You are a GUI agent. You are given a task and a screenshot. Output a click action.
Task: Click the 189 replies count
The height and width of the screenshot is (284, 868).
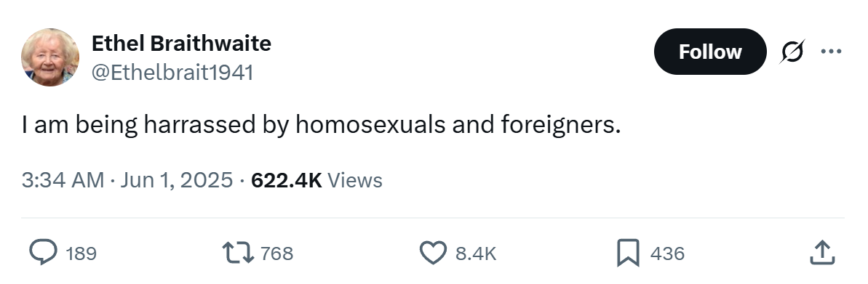coord(81,253)
